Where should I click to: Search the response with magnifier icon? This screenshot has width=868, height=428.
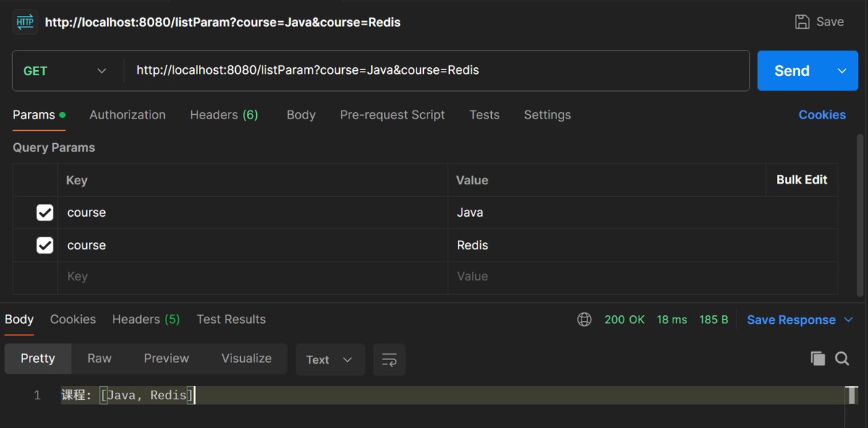842,359
